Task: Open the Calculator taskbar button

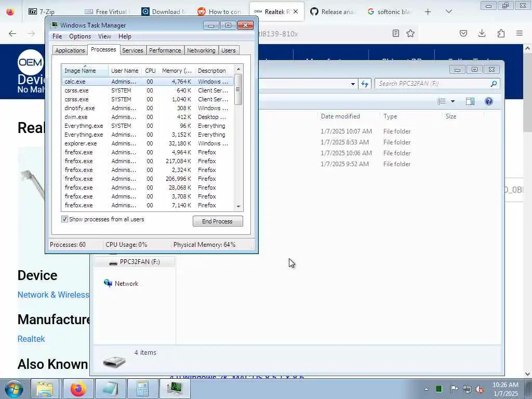Action: tap(142, 389)
